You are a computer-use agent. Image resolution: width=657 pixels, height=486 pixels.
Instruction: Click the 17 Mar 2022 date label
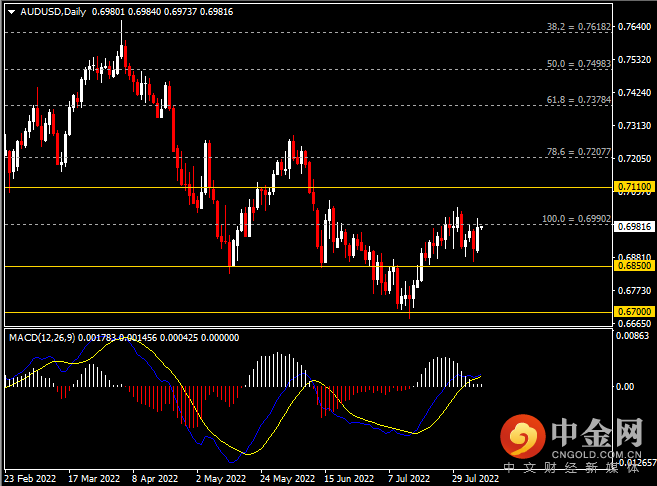click(94, 478)
